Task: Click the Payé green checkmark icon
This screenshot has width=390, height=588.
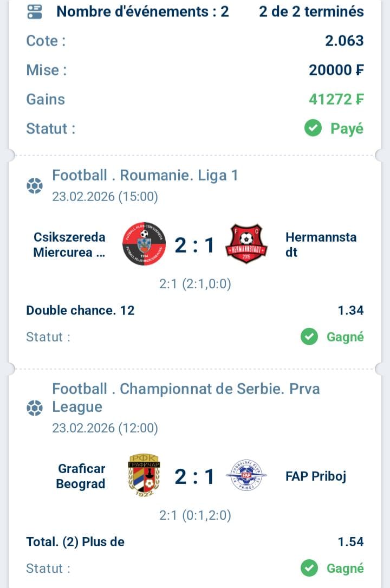Action: point(313,128)
